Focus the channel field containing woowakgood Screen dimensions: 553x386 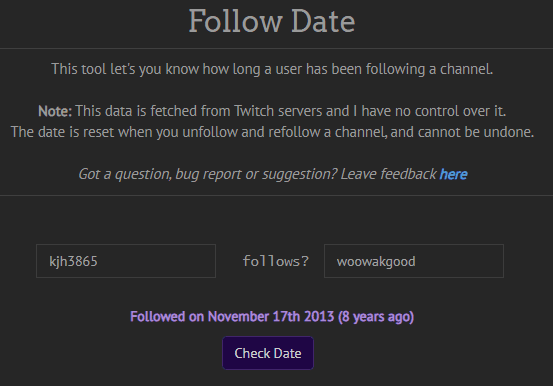(x=414, y=261)
